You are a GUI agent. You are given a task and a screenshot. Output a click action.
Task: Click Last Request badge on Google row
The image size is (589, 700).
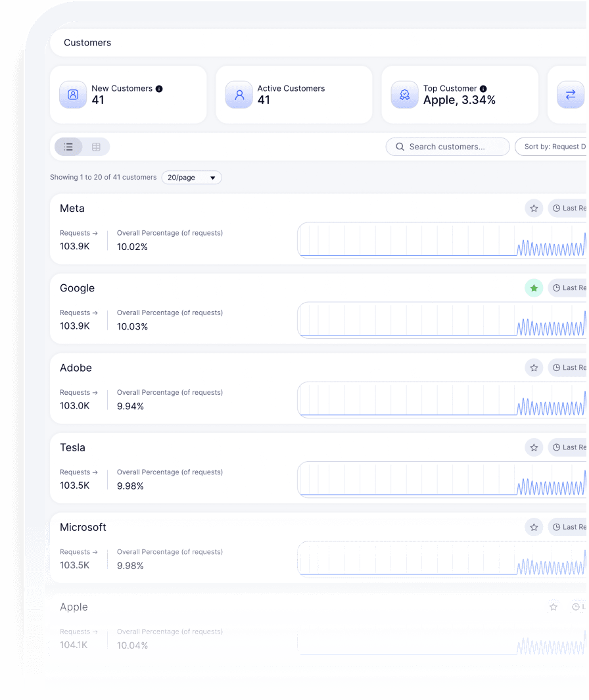coord(567,288)
